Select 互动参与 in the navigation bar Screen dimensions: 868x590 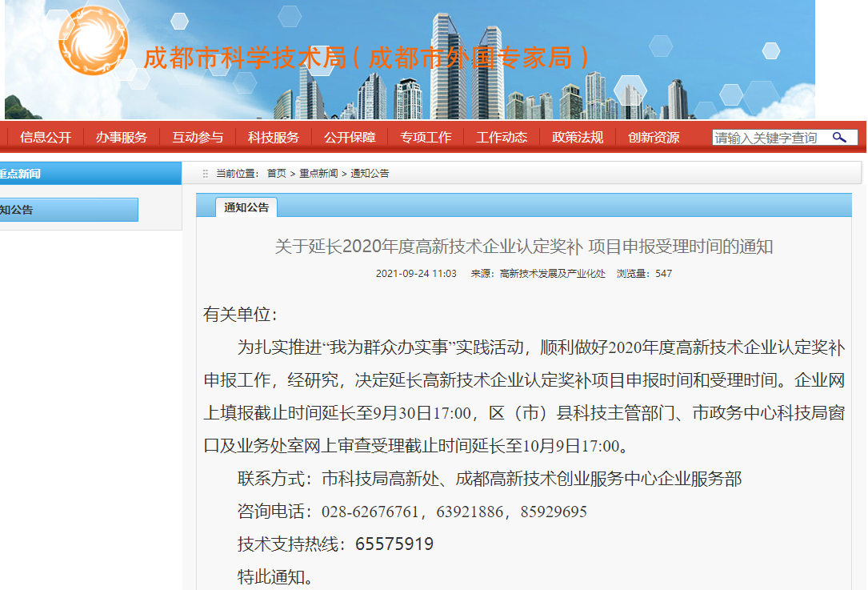tap(198, 138)
